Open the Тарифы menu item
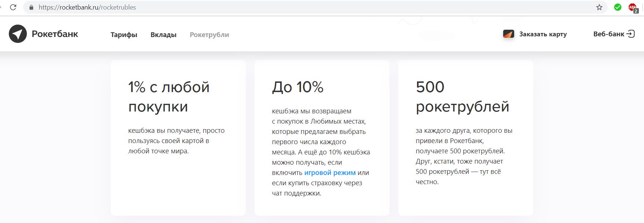This screenshot has width=644, height=223. coord(124,35)
